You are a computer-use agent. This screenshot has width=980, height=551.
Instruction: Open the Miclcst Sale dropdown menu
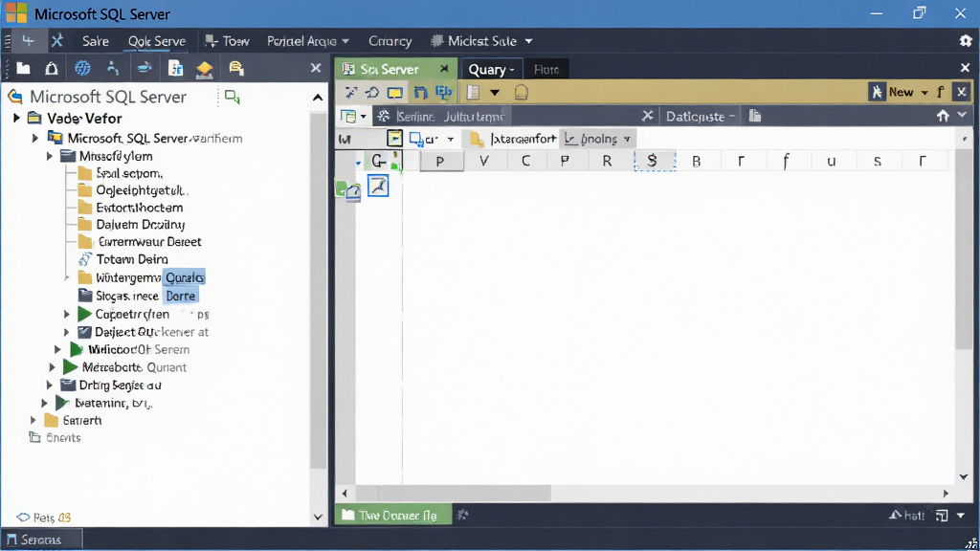[481, 41]
